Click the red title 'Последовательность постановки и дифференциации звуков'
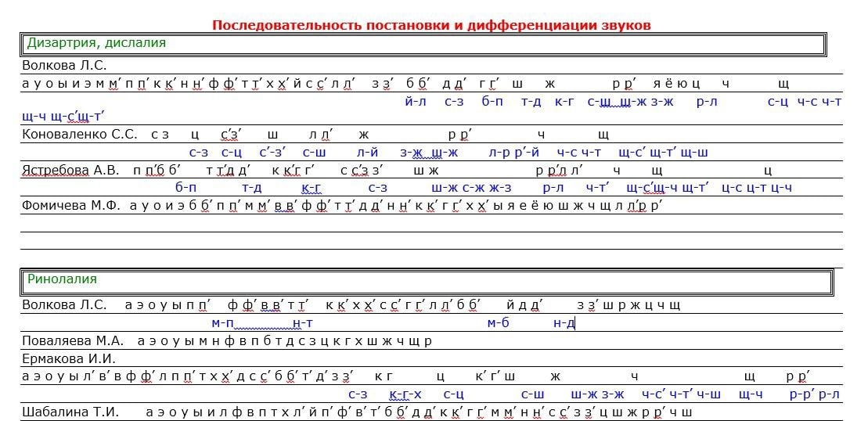Image resolution: width=868 pixels, height=421 pixels. (431, 26)
